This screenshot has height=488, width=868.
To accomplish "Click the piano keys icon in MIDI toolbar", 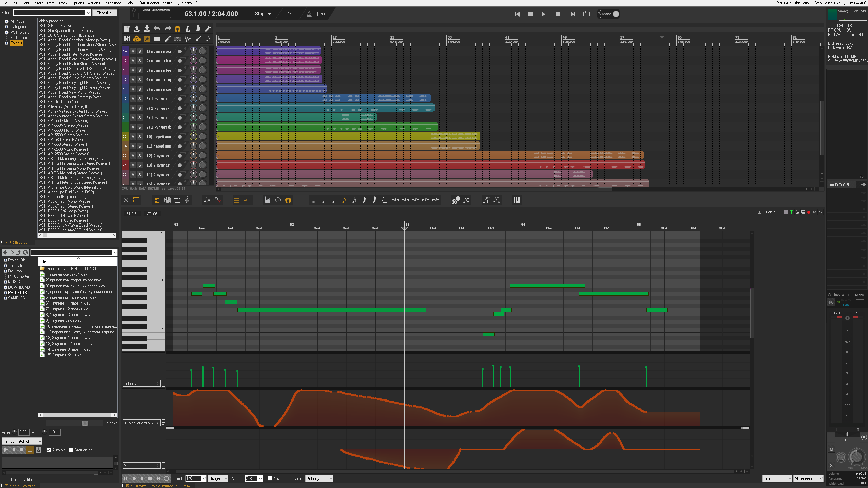I will point(517,200).
